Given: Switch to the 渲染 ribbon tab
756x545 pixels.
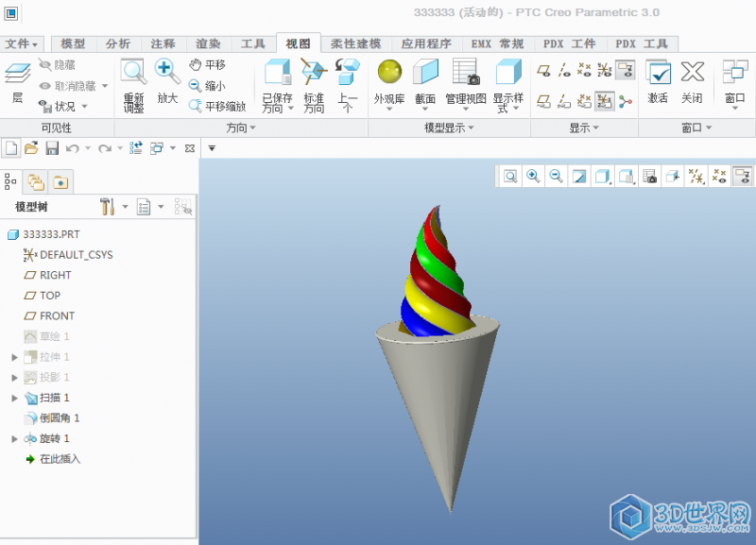Looking at the screenshot, I should click(208, 43).
